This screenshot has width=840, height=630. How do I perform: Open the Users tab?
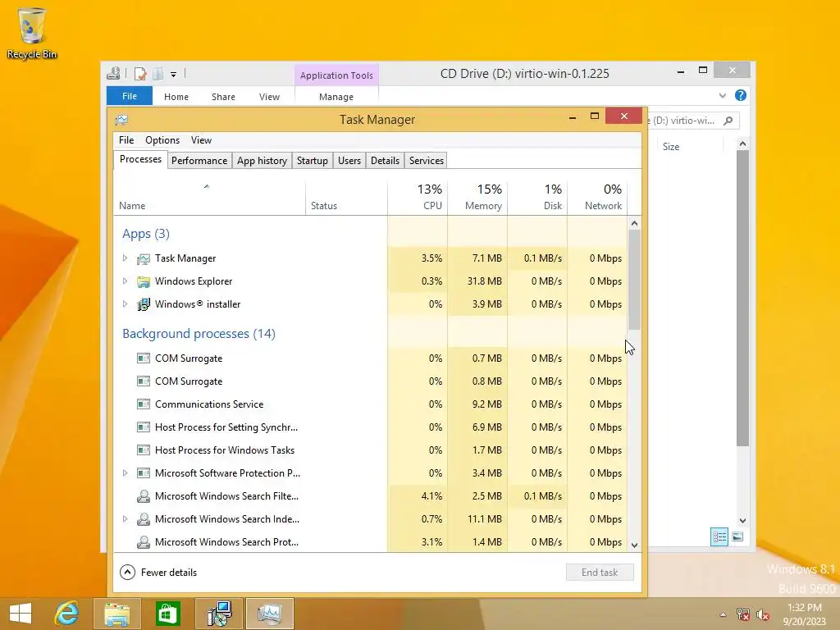click(349, 161)
